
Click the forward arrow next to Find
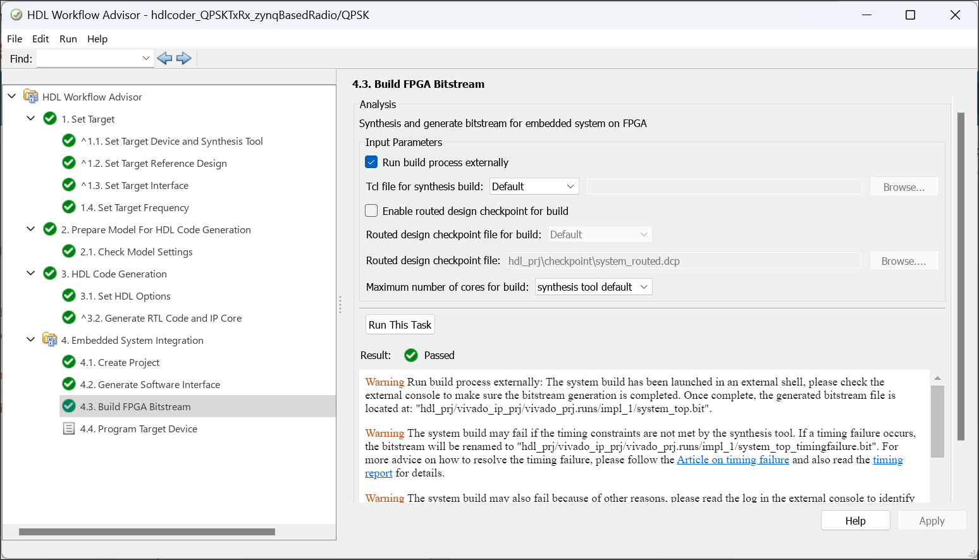point(184,59)
